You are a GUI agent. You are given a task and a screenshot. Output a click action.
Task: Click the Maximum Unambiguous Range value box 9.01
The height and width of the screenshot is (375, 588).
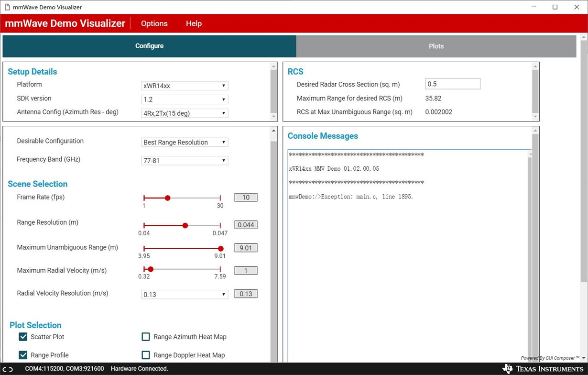[x=246, y=248]
